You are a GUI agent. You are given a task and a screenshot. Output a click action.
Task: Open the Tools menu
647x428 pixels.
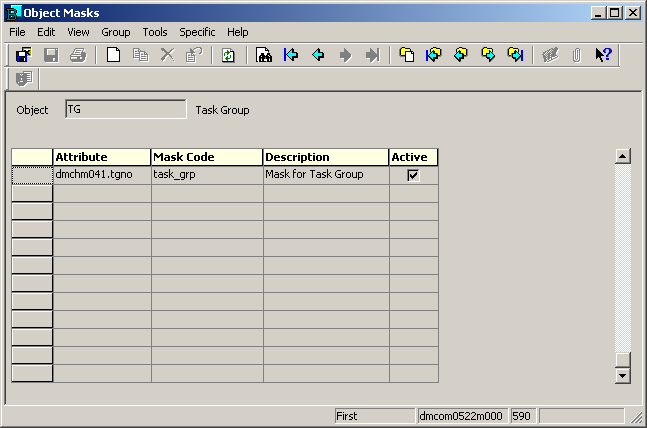[x=155, y=32]
